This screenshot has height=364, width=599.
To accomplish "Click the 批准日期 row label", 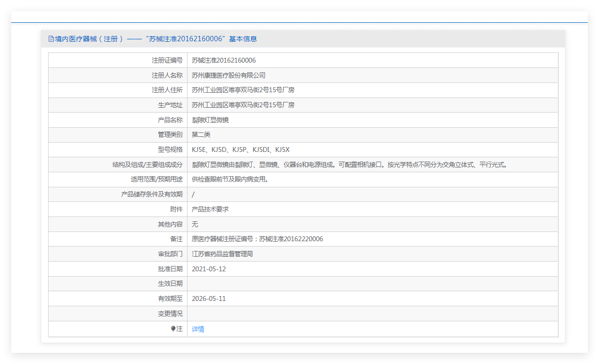I will click(170, 269).
